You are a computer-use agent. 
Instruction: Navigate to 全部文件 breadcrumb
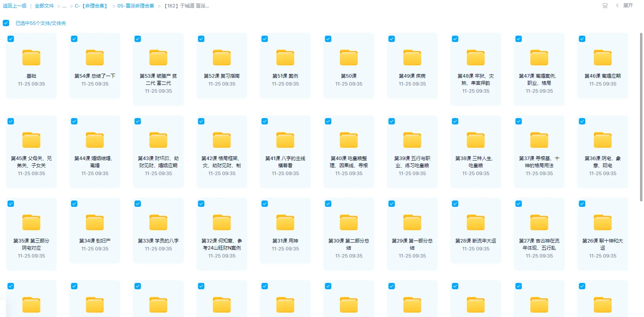click(44, 6)
